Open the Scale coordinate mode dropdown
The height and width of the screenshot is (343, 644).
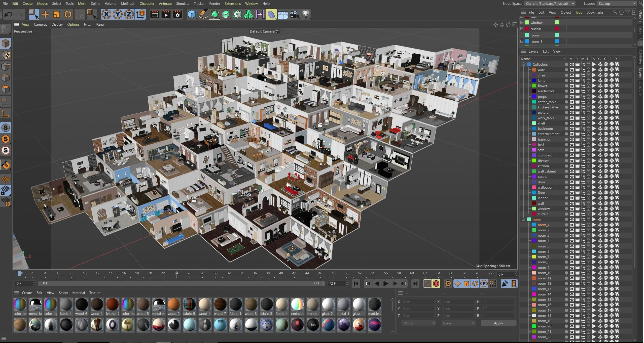[458, 323]
